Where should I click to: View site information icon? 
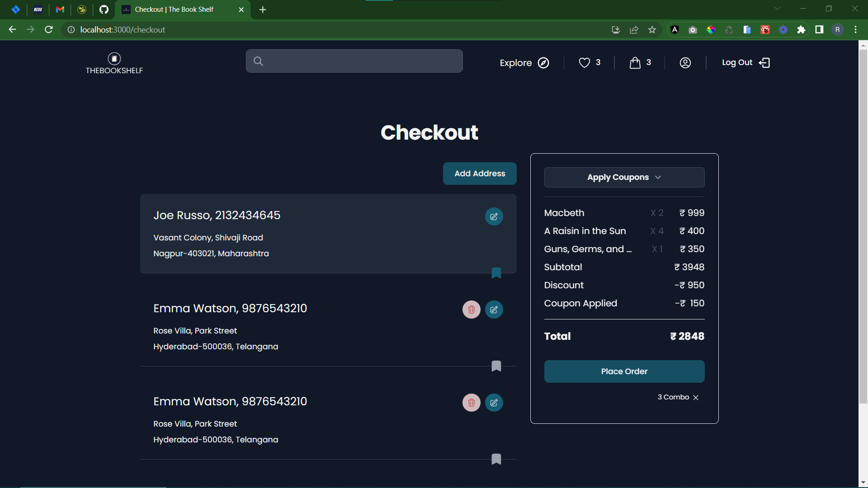[71, 30]
